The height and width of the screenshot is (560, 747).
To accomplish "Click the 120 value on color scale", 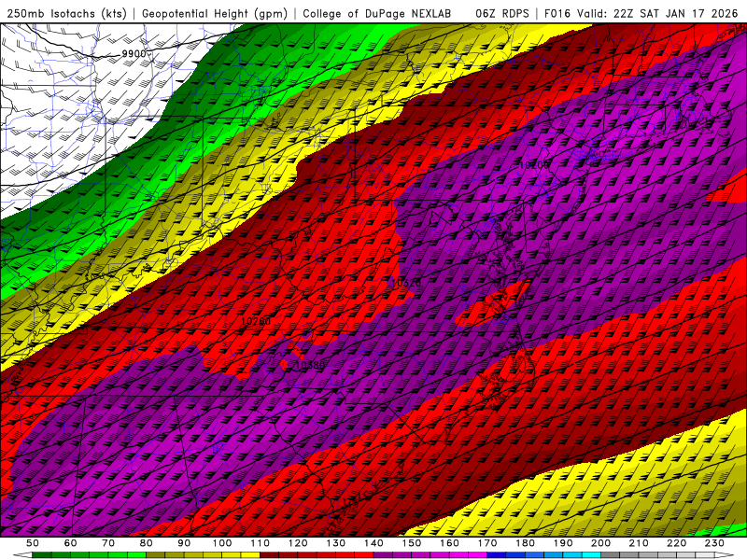I will coord(298,543).
